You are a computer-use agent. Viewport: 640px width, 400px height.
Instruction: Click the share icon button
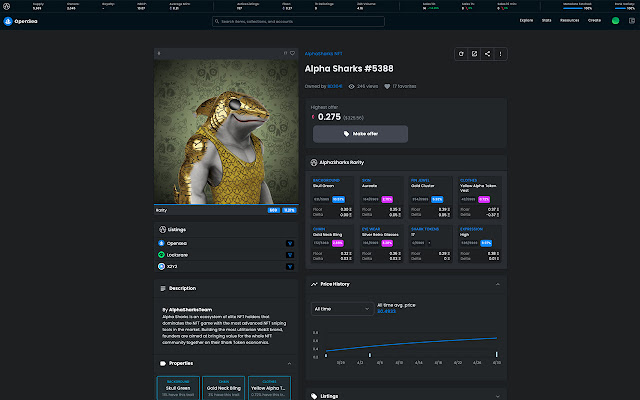487,54
